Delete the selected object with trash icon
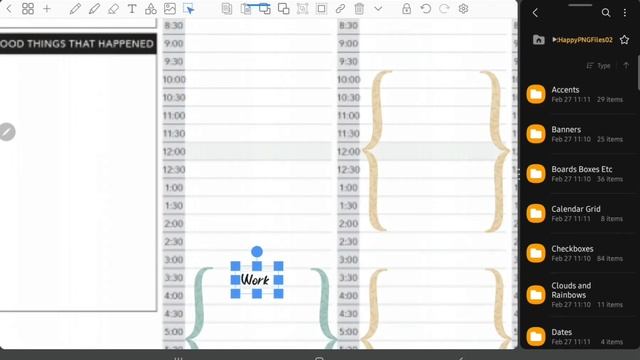 click(x=359, y=9)
